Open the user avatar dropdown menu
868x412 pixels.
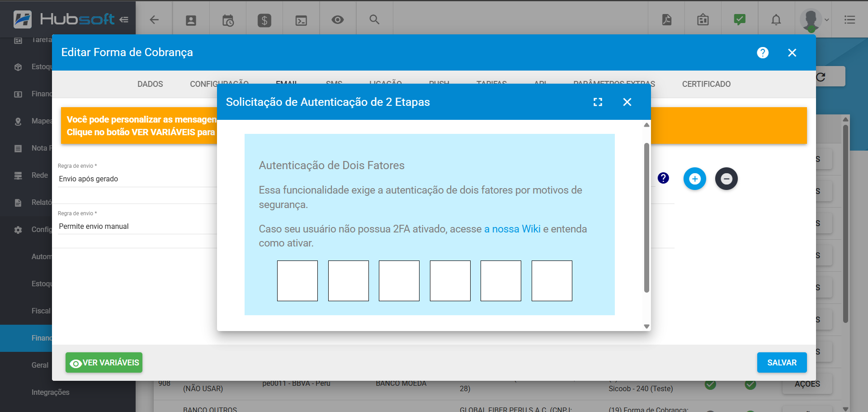click(x=814, y=20)
